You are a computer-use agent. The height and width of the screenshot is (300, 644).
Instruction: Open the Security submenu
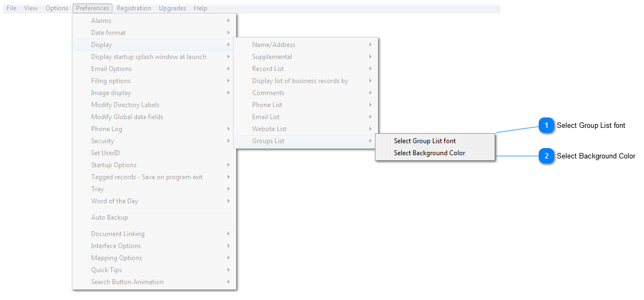click(x=154, y=141)
